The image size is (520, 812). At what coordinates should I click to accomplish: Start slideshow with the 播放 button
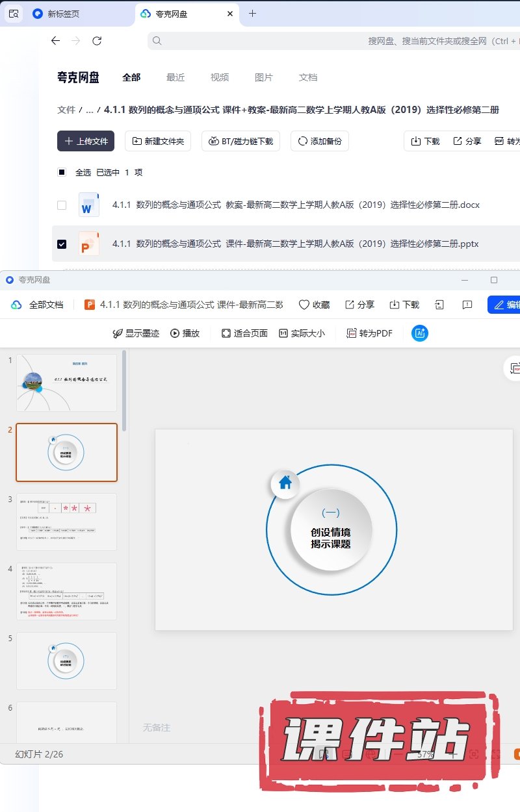tap(185, 333)
